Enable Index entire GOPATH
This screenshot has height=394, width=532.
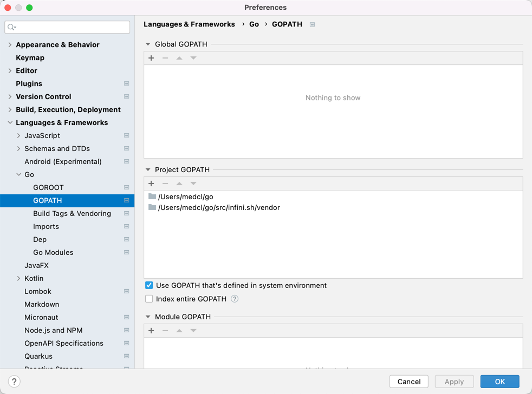pos(148,299)
